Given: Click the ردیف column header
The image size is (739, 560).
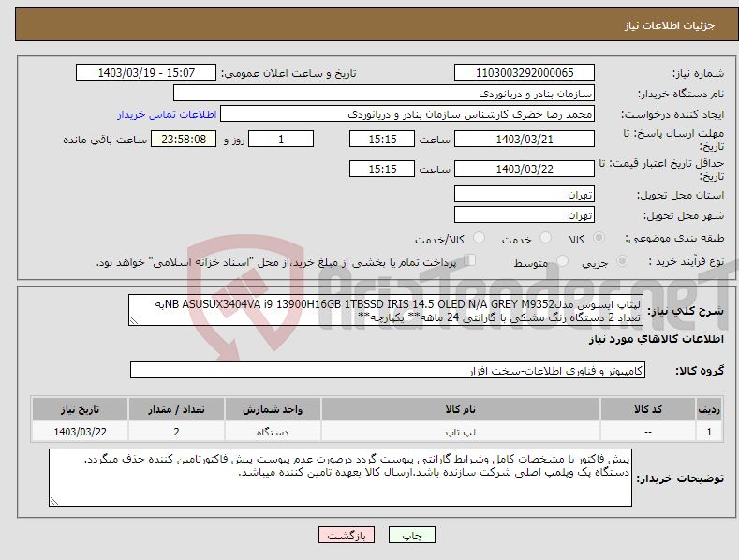Looking at the screenshot, I should [709, 409].
